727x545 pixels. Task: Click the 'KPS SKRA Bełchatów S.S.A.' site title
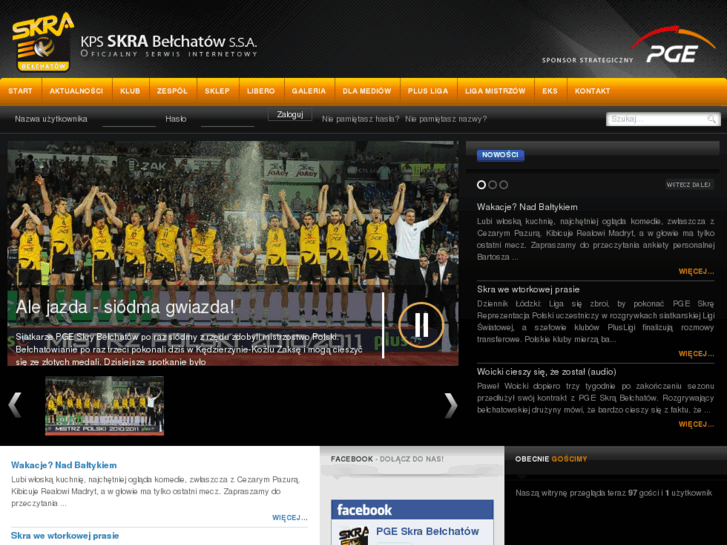169,42
